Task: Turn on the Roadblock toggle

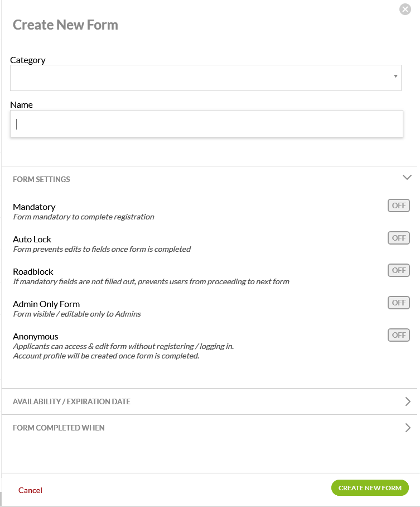Action: 399,270
